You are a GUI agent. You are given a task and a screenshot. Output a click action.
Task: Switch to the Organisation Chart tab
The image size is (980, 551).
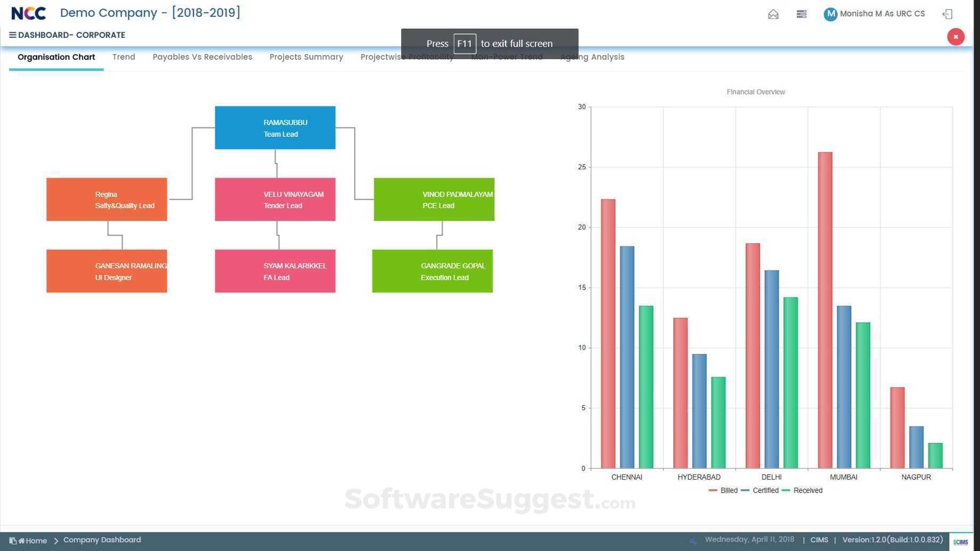[56, 57]
